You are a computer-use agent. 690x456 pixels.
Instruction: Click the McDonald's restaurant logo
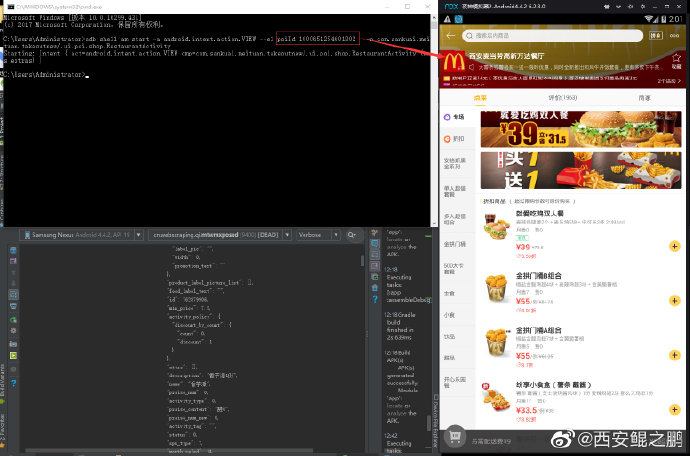[x=454, y=61]
